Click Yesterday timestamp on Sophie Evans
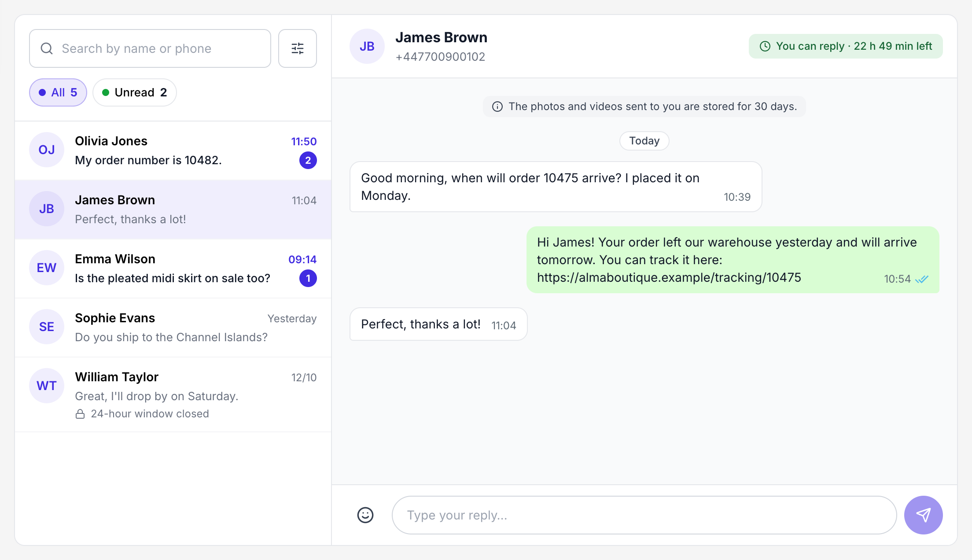The width and height of the screenshot is (972, 560). pyautogui.click(x=292, y=318)
